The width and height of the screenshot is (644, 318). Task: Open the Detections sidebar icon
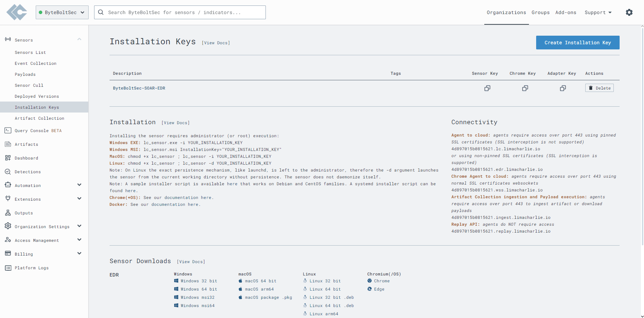pos(8,172)
